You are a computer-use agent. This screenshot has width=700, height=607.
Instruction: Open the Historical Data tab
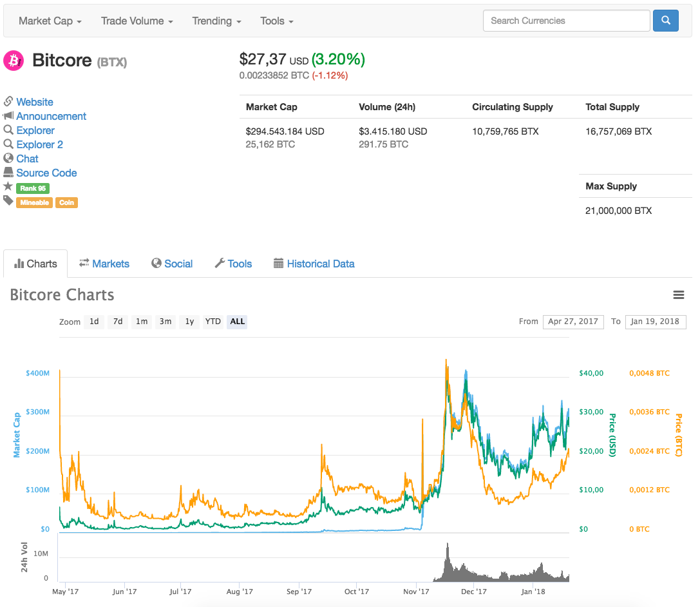314,264
